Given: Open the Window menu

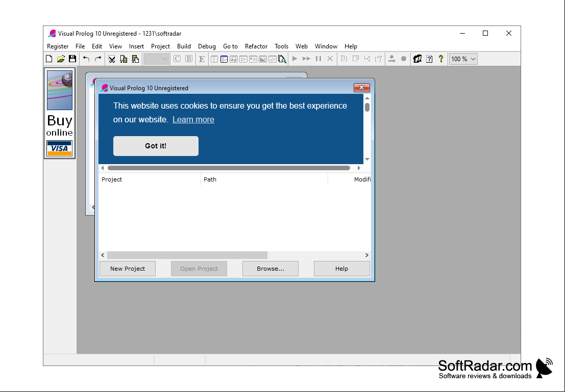Looking at the screenshot, I should pyautogui.click(x=326, y=46).
